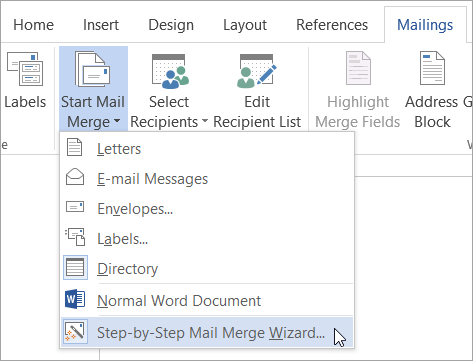Click the open envelope E-mail icon
Viewport: 473px width, 361px height.
coord(75,177)
